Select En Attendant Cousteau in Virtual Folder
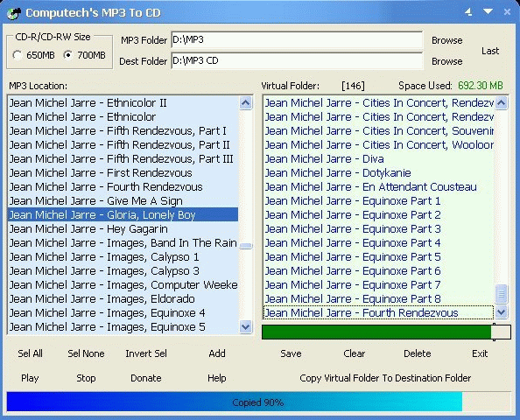 coord(378,187)
